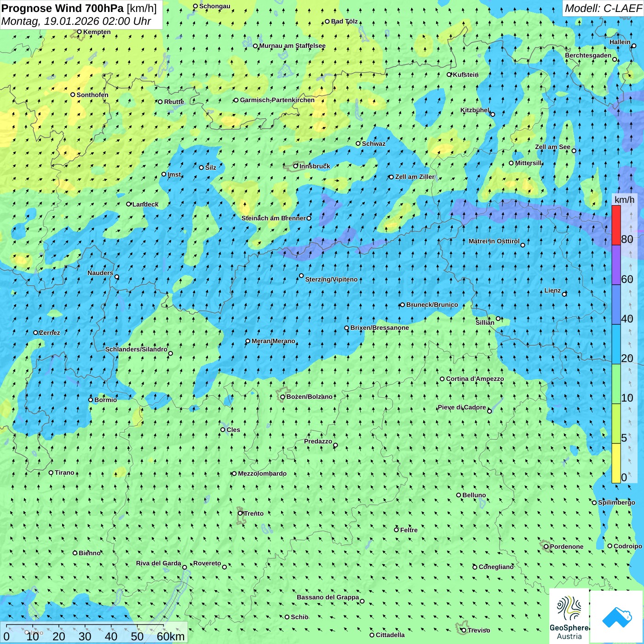Click the Kempten label

tap(97, 32)
